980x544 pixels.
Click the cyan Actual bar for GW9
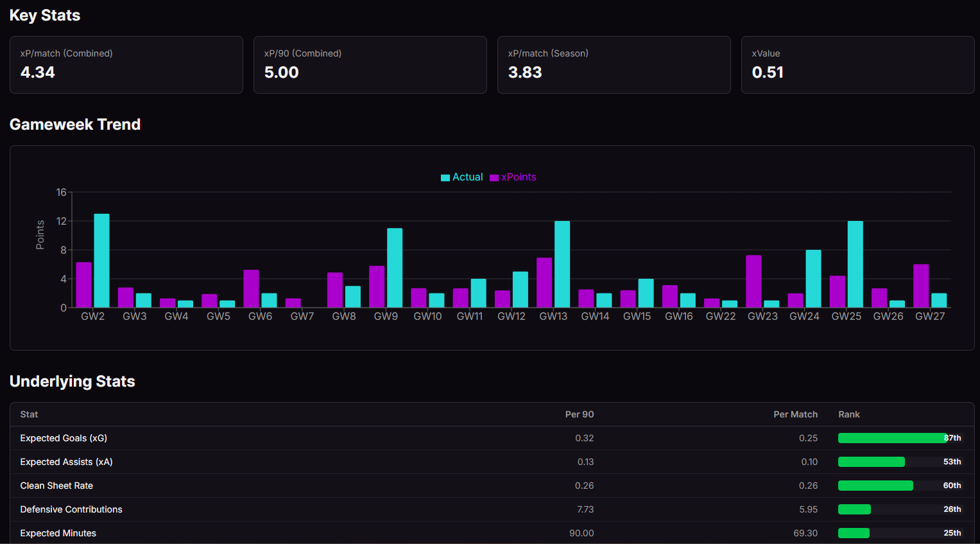pyautogui.click(x=395, y=268)
